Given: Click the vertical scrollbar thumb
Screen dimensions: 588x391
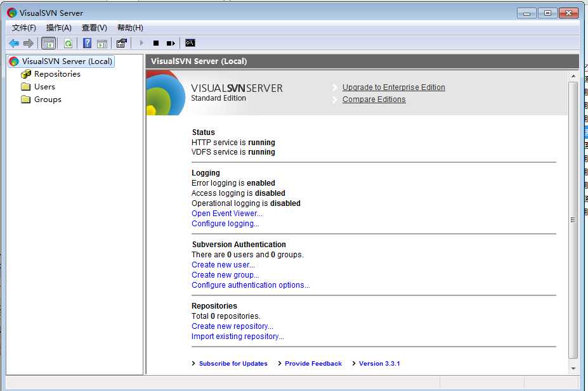Looking at the screenshot, I should pyautogui.click(x=573, y=220).
